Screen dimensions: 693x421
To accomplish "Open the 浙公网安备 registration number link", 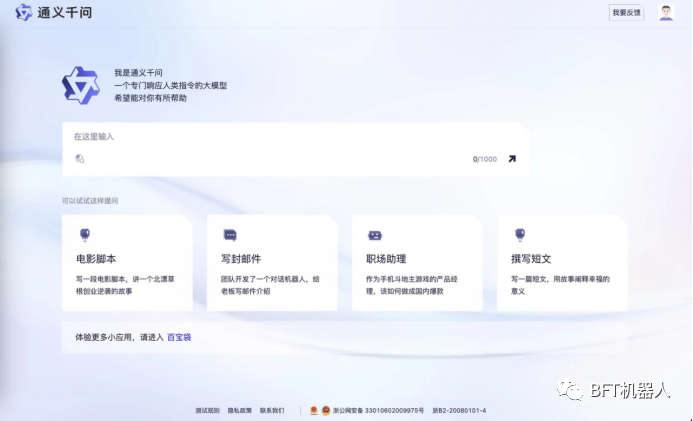I will point(378,410).
